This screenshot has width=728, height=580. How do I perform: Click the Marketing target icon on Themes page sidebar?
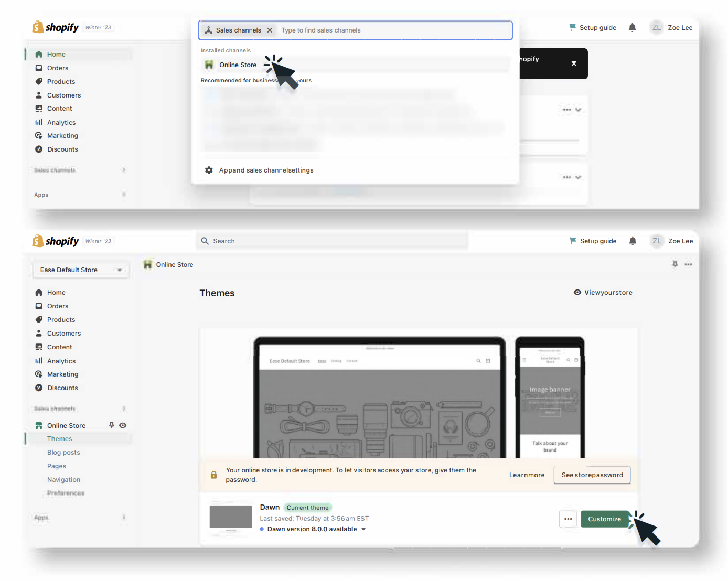pyautogui.click(x=39, y=374)
